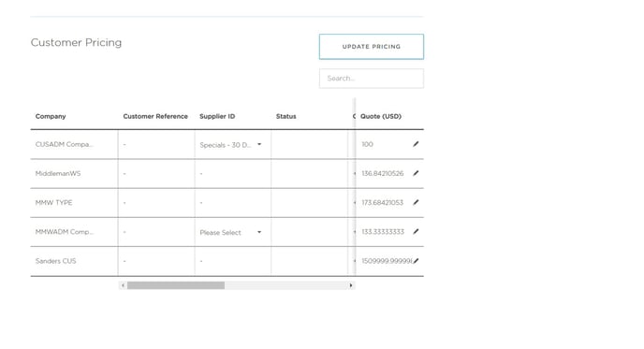Image resolution: width=644 pixels, height=349 pixels.
Task: Edit quote for MMW TYPE row
Action: click(x=416, y=202)
